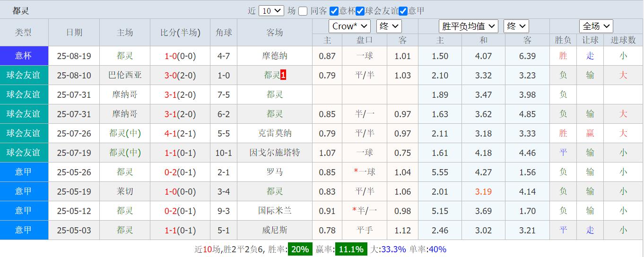Click the green 20% win rate badge
Viewport: 644px width, 257px height.
300,249
